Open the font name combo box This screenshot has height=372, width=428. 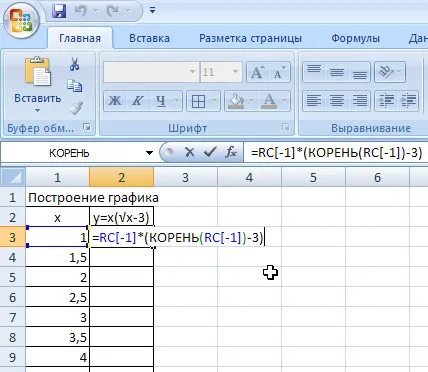click(x=151, y=72)
